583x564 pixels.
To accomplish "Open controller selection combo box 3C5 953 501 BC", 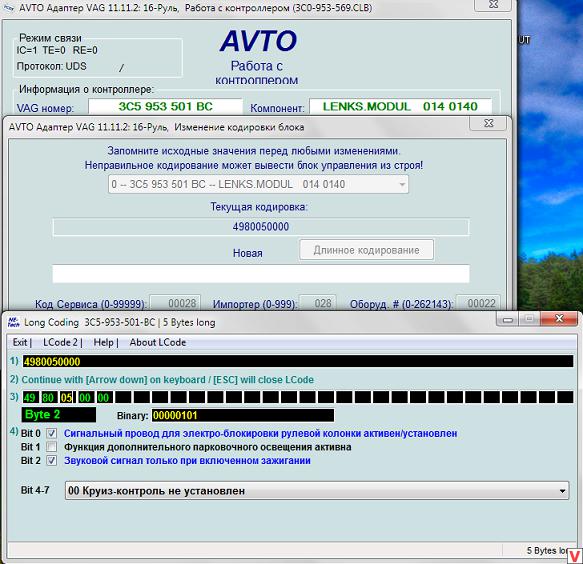I will pos(258,184).
